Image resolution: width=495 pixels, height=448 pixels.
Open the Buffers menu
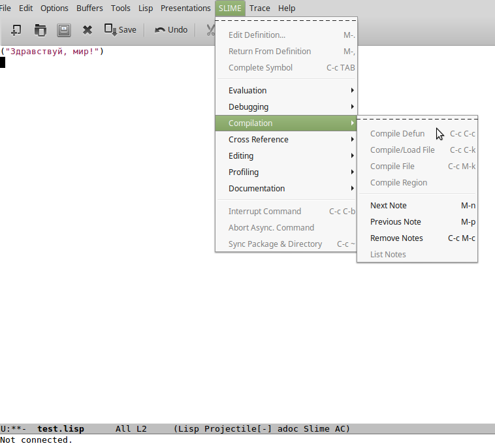coord(89,8)
